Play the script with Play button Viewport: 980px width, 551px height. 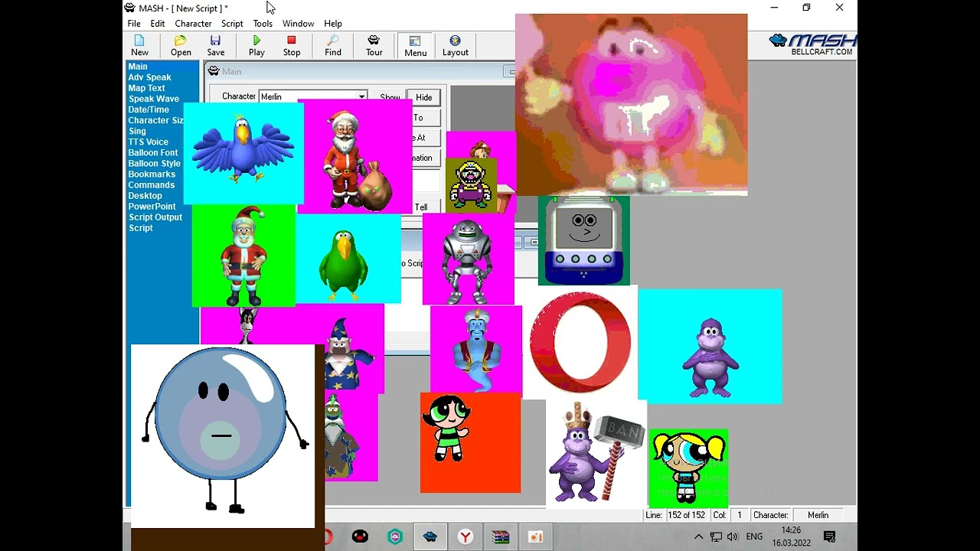[256, 46]
